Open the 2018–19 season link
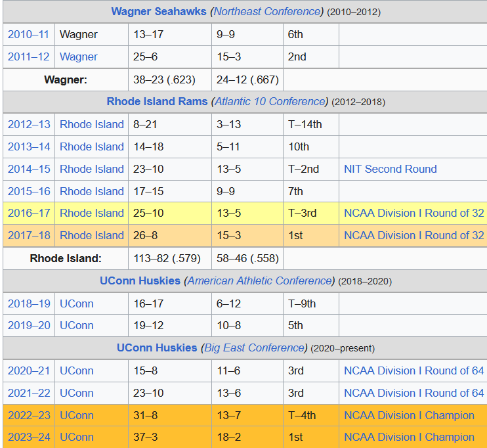The image size is (487, 448). coord(29,303)
